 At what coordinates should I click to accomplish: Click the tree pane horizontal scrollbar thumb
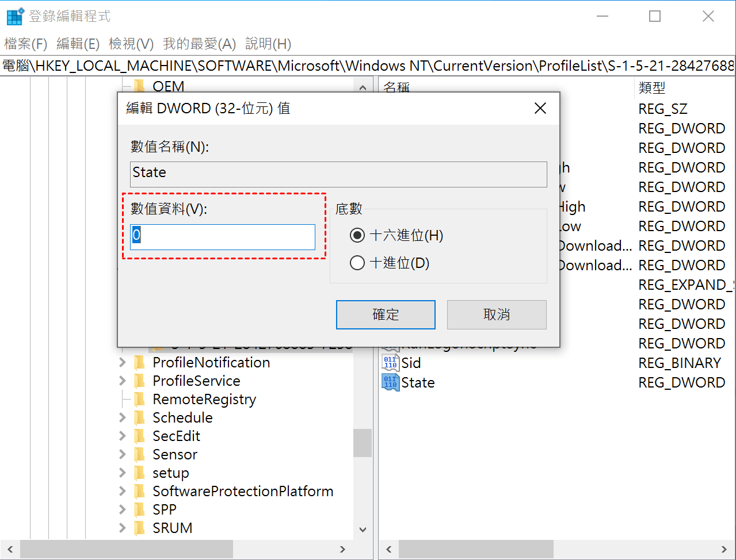click(x=127, y=549)
